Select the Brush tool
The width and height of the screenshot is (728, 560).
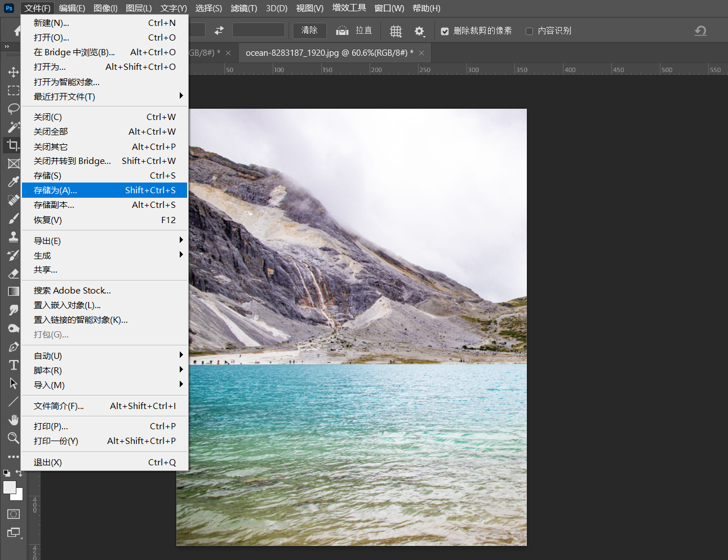14,218
